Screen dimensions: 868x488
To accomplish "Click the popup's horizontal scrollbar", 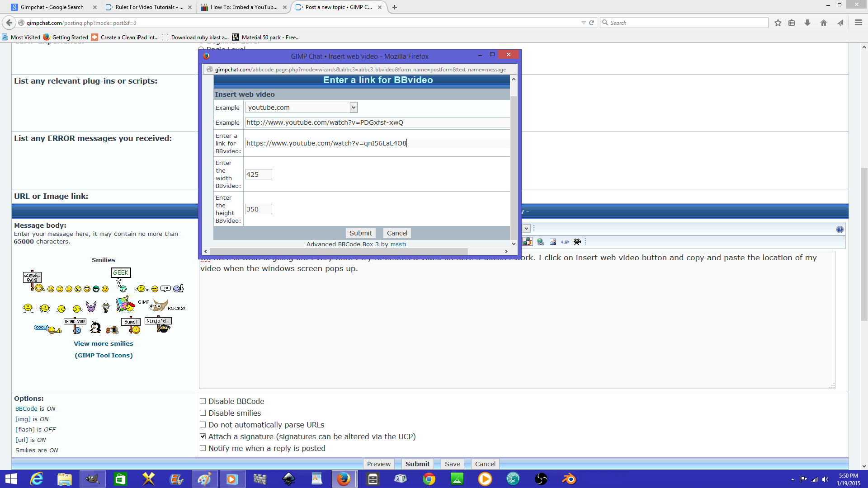I will 339,251.
